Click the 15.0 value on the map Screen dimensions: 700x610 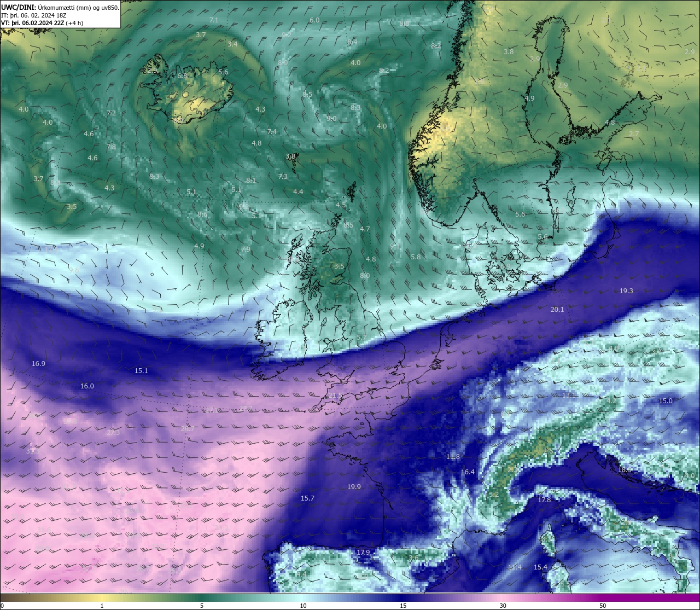(666, 401)
